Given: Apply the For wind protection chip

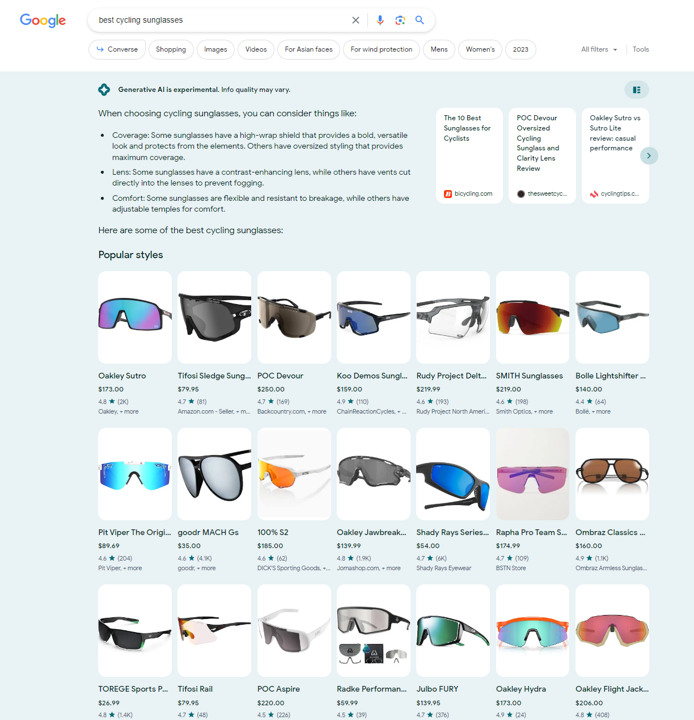Looking at the screenshot, I should point(381,50).
